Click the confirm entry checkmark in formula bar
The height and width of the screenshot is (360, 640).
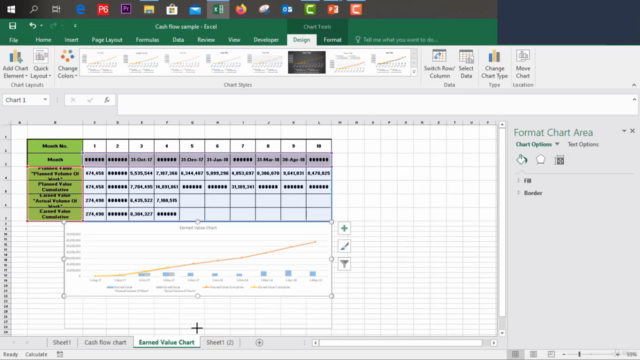[90, 100]
